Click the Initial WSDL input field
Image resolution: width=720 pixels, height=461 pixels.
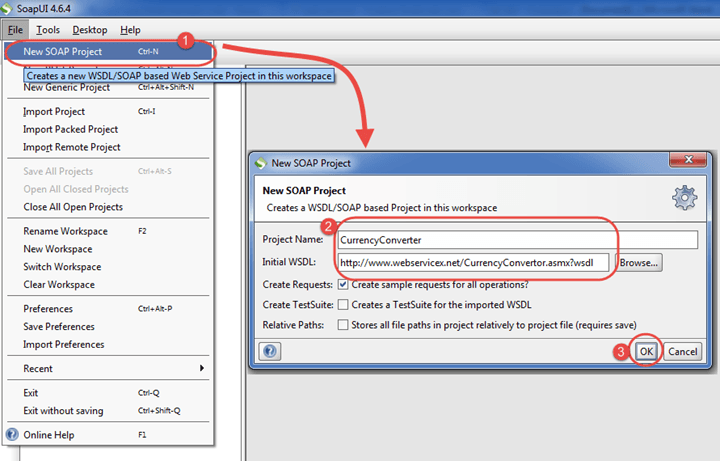pos(474,263)
